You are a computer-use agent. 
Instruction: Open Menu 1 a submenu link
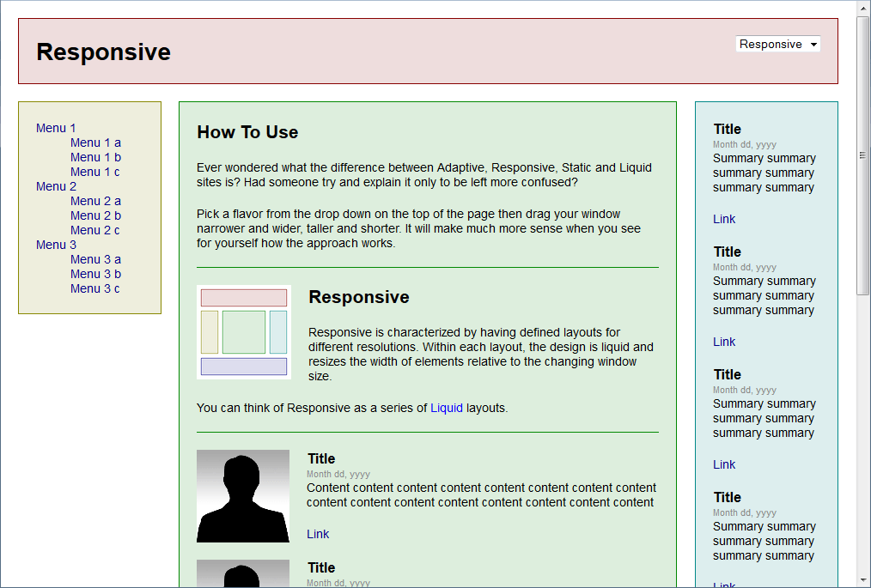95,142
